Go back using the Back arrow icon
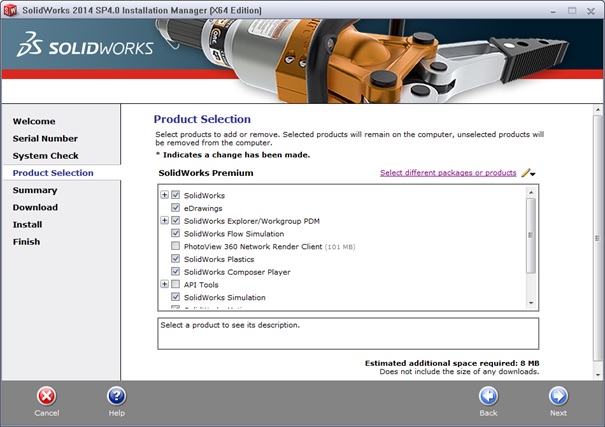 click(x=488, y=396)
